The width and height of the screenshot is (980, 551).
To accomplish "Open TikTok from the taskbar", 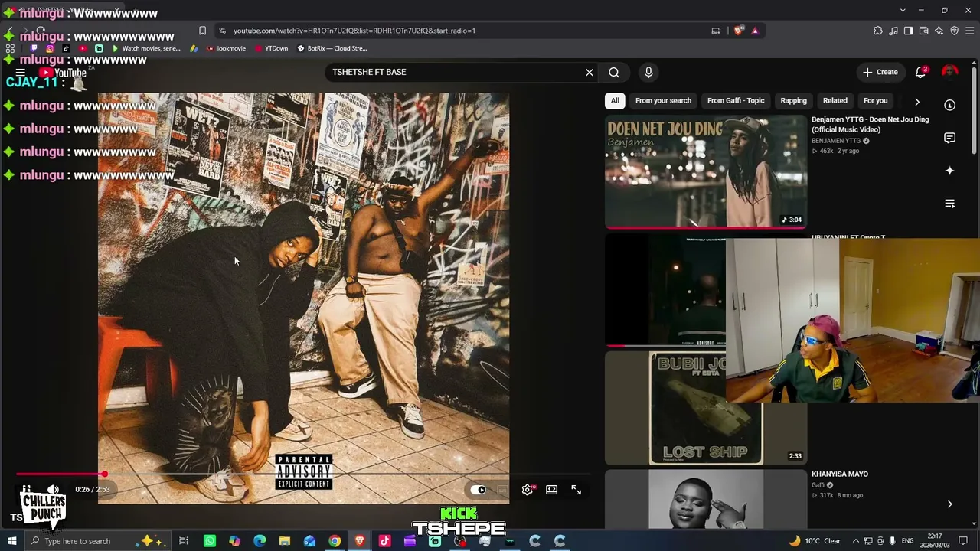I will click(x=384, y=541).
